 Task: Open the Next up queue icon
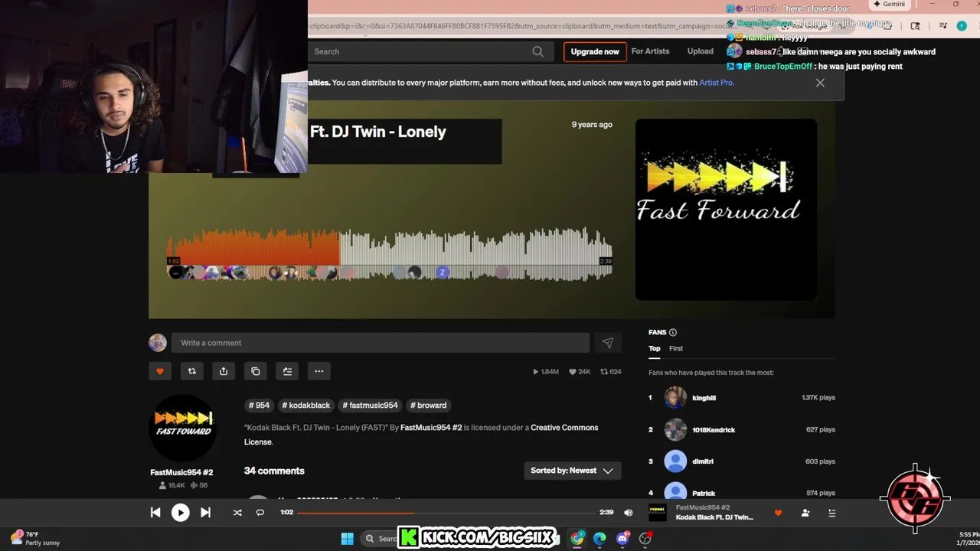[831, 513]
